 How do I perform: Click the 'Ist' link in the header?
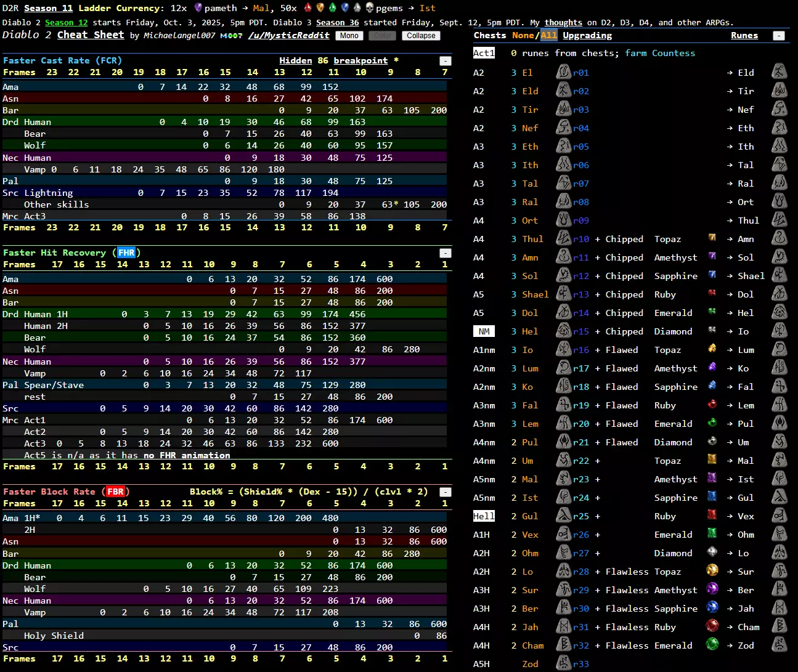coord(428,8)
